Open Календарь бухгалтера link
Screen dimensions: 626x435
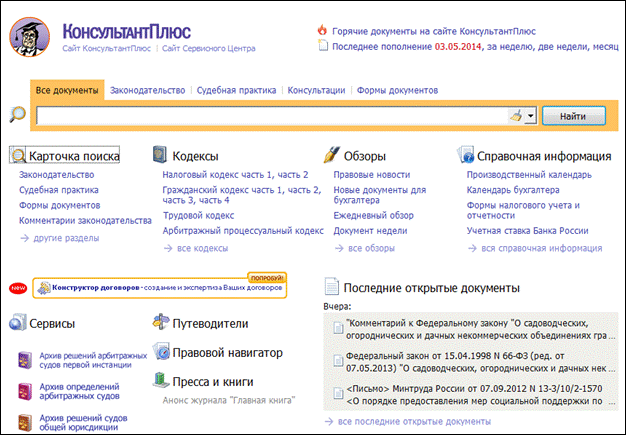513,190
